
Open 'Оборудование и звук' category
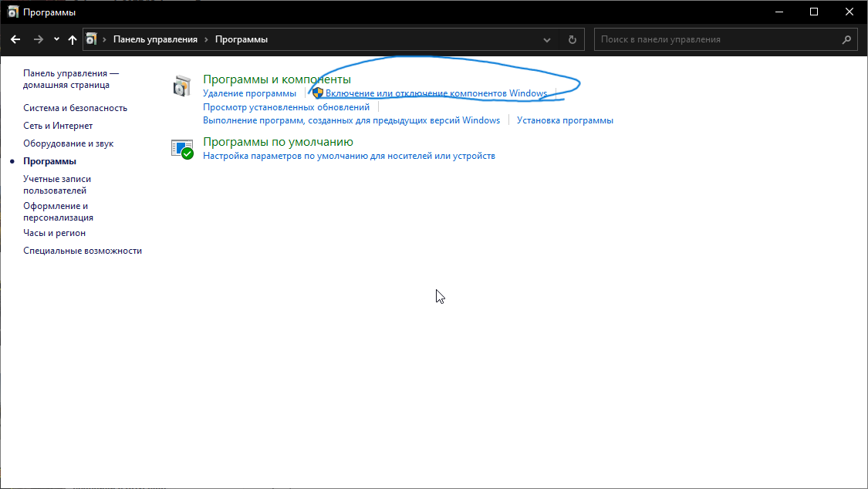pyautogui.click(x=68, y=143)
